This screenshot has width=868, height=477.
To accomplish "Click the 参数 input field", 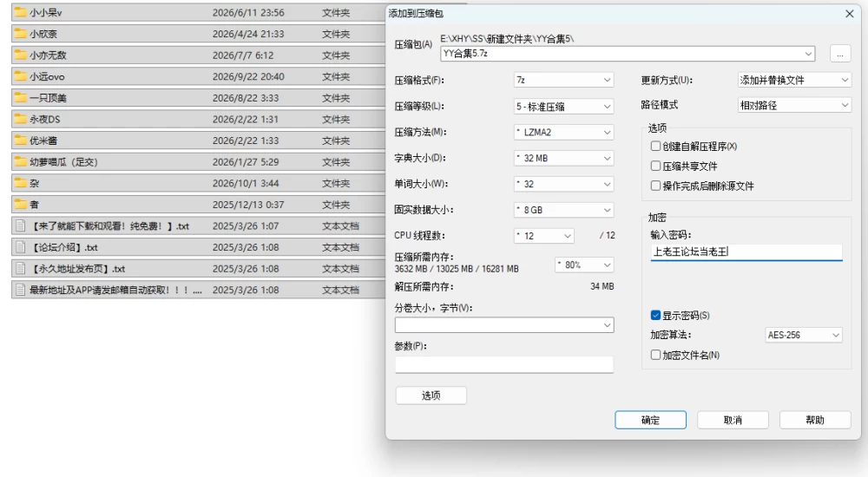I will click(504, 364).
